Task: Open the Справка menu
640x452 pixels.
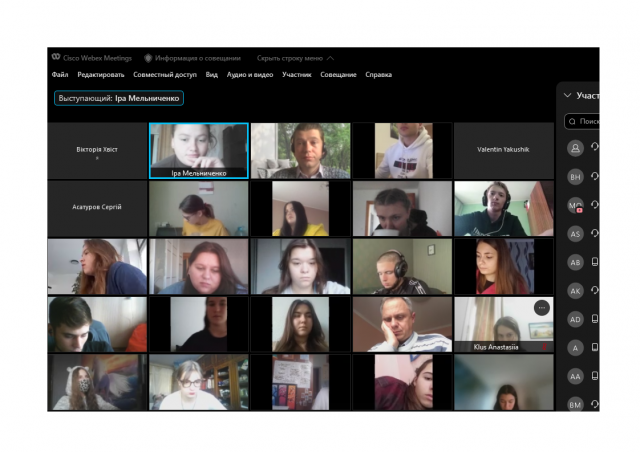Action: [x=378, y=75]
